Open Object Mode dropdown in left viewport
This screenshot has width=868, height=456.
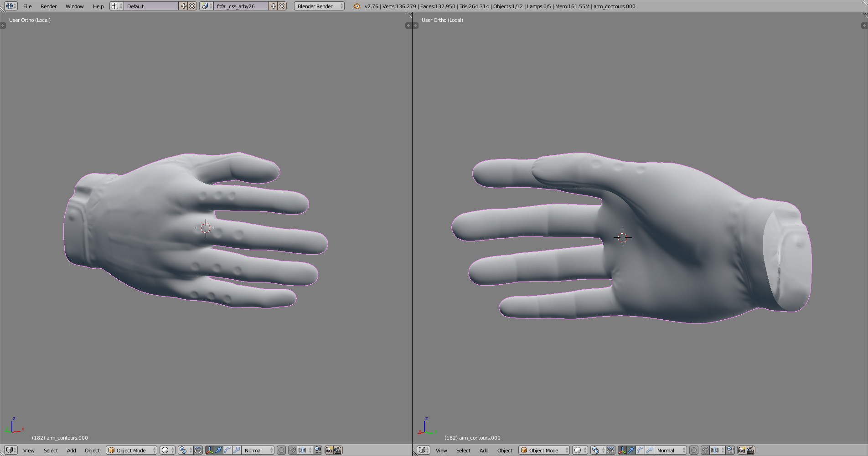pyautogui.click(x=131, y=450)
